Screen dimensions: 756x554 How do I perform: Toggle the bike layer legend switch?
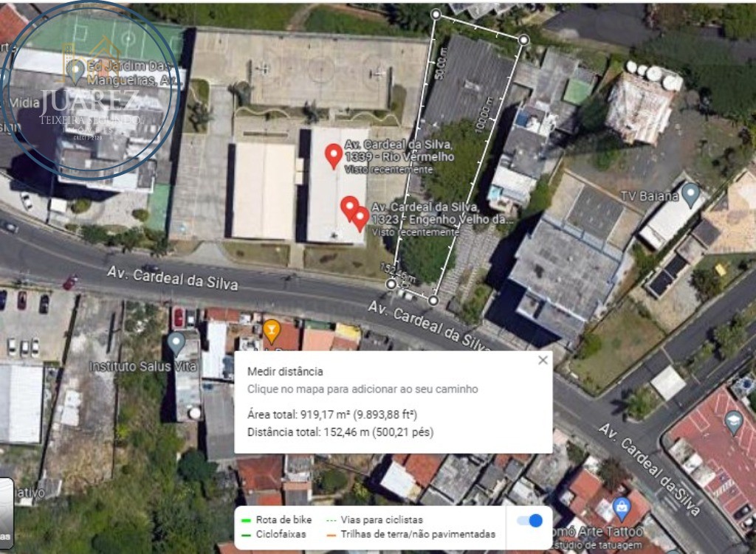529,520
